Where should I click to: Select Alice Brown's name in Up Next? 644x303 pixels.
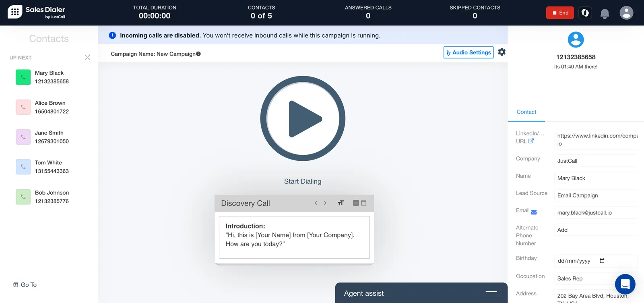50,103
